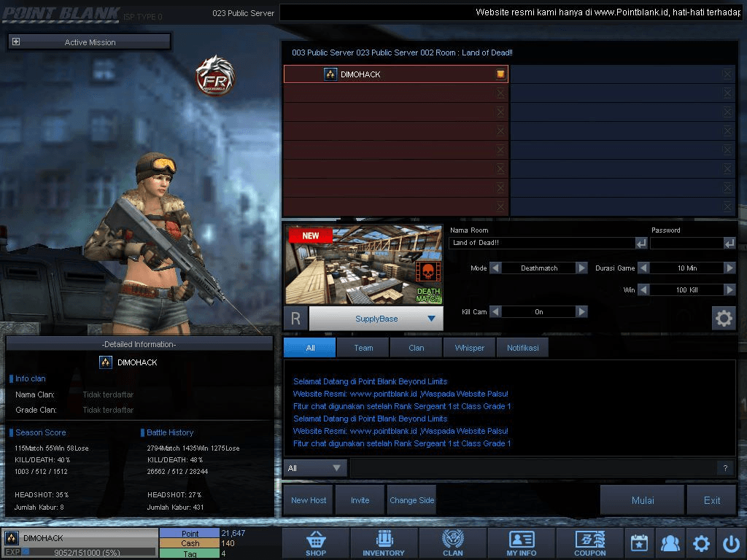Viewport: 747px width, 560px height.
Task: Click the SupplyBase map thumbnail
Action: click(x=363, y=265)
